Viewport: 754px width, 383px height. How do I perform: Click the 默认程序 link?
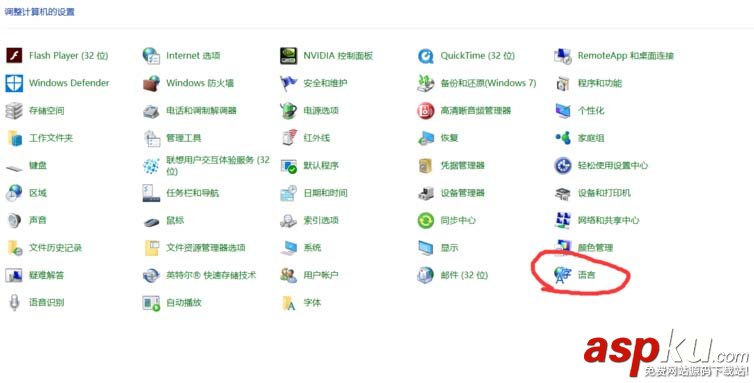coord(321,166)
